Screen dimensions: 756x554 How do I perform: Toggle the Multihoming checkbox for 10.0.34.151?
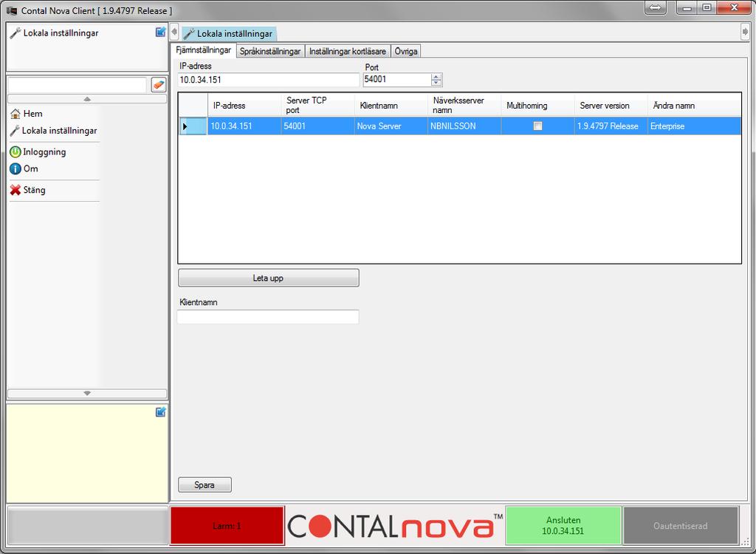click(x=537, y=126)
